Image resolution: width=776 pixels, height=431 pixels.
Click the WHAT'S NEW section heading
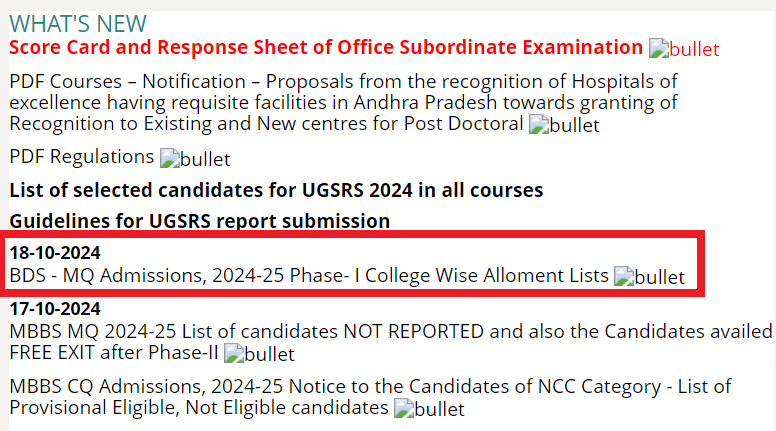click(78, 24)
